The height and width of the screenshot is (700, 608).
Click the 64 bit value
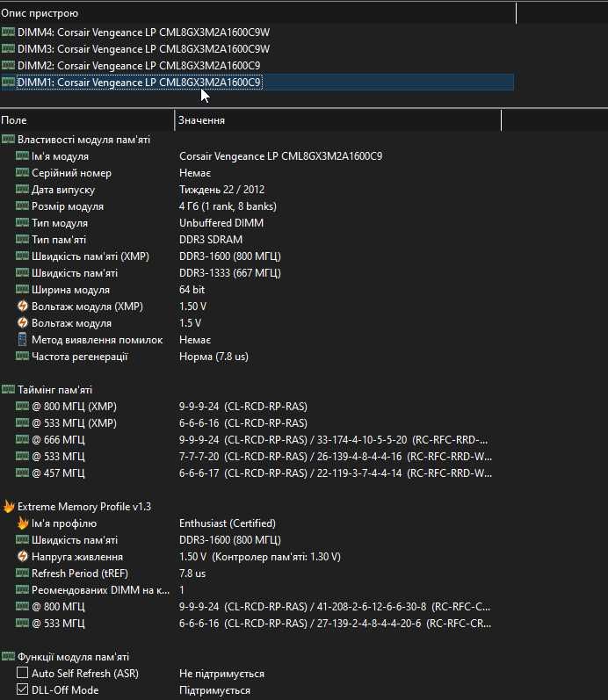pos(192,290)
